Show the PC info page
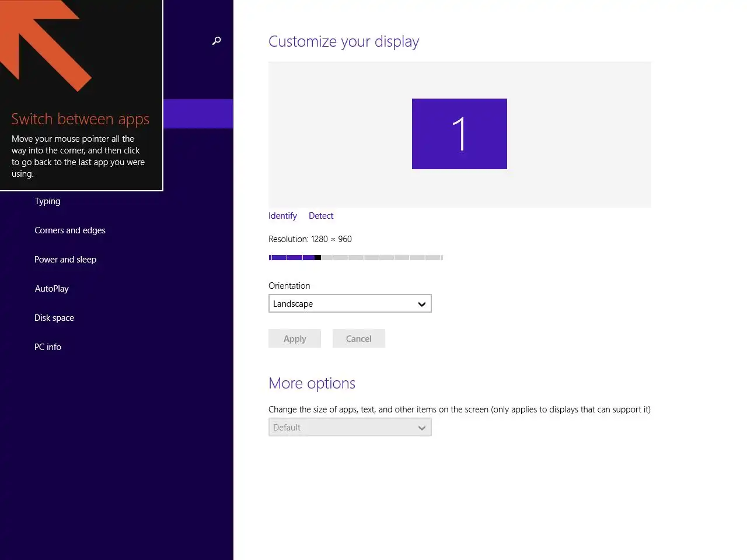747x560 pixels. pos(48,347)
